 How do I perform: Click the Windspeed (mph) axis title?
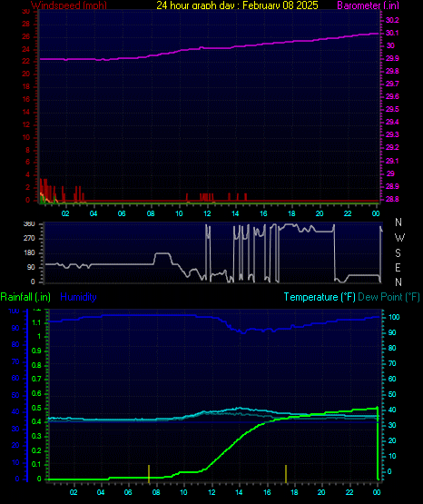(69, 5)
